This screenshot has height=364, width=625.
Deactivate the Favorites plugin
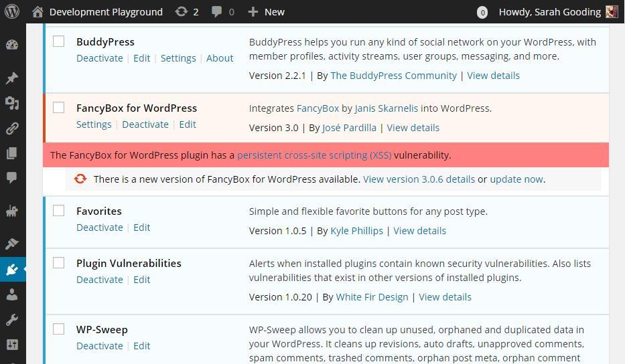[100, 227]
